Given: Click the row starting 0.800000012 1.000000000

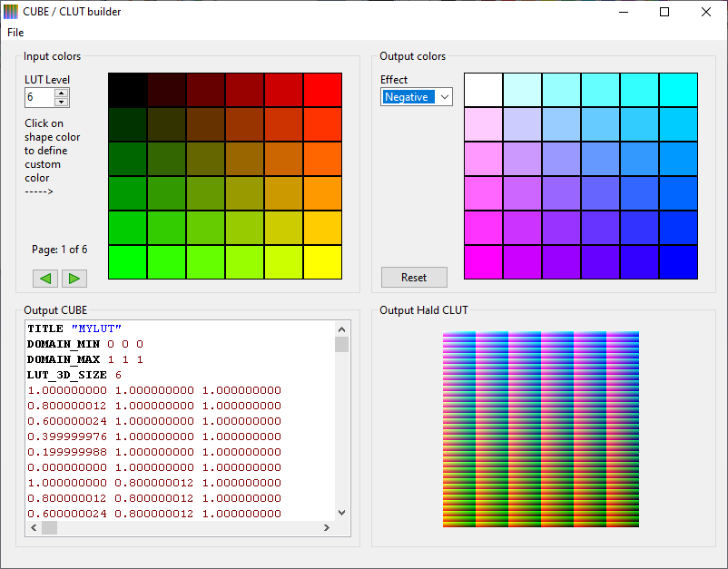Looking at the screenshot, I should (154, 406).
